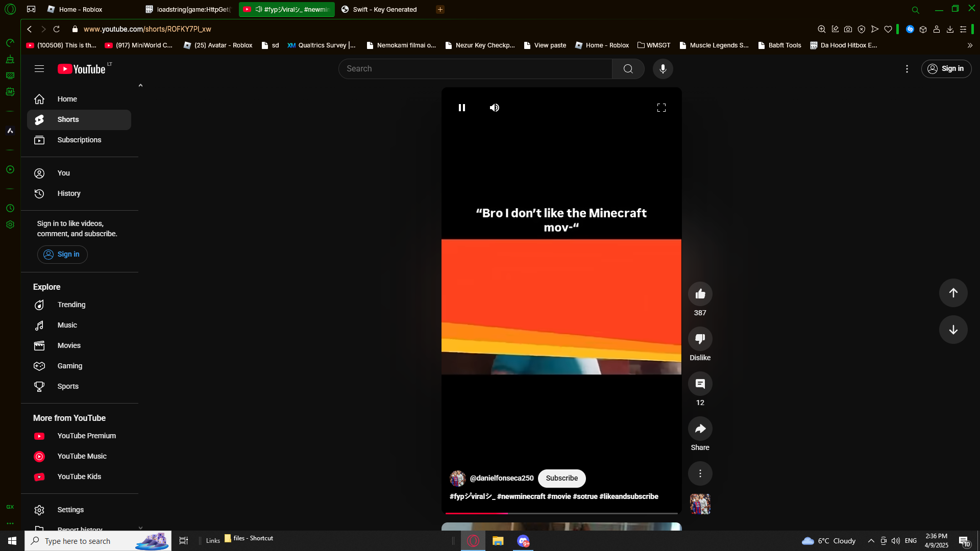Open Home in the sidebar
980x551 pixels.
coord(79,99)
